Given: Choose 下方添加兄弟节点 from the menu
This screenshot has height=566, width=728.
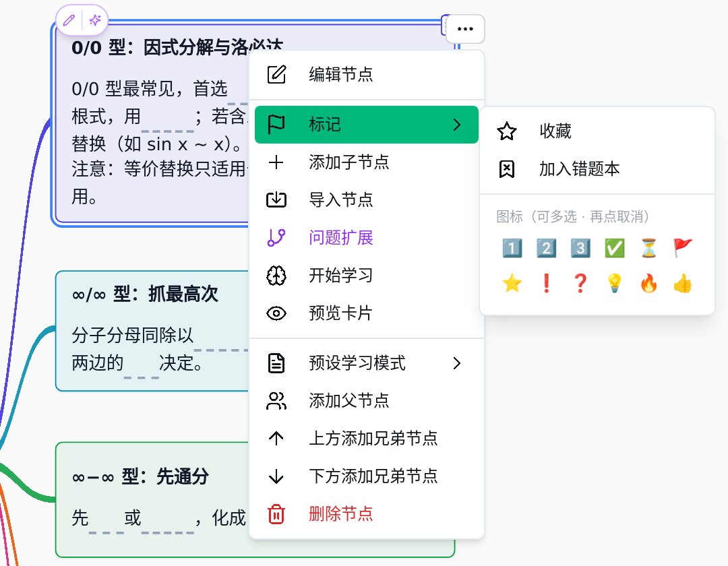Looking at the screenshot, I should [367, 476].
